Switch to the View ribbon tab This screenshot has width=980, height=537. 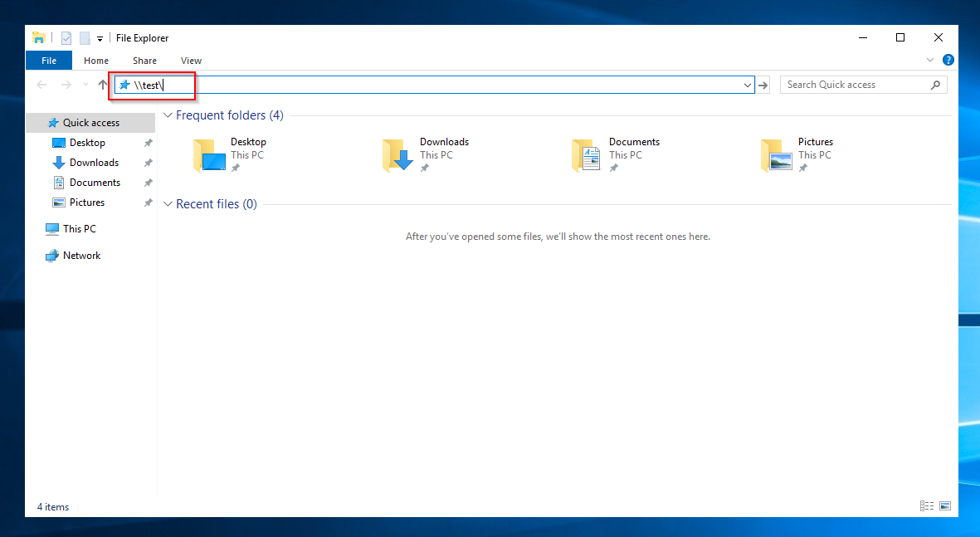point(191,61)
